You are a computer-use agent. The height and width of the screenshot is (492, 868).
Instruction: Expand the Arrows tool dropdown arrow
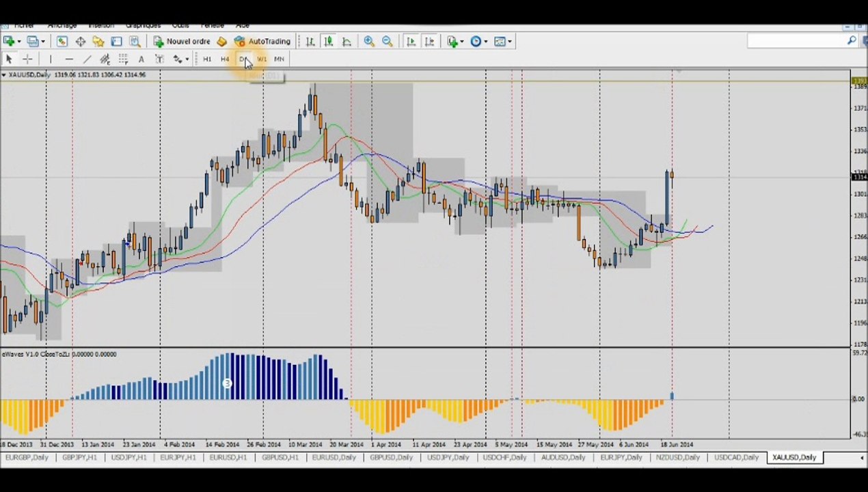click(187, 59)
